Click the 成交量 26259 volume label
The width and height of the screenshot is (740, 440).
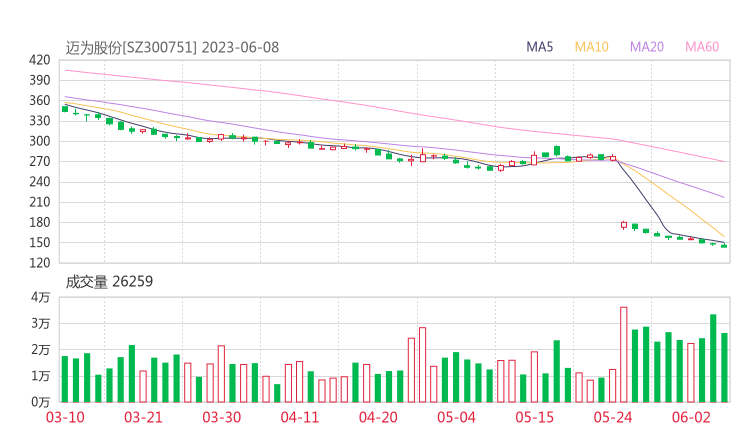[x=109, y=282]
